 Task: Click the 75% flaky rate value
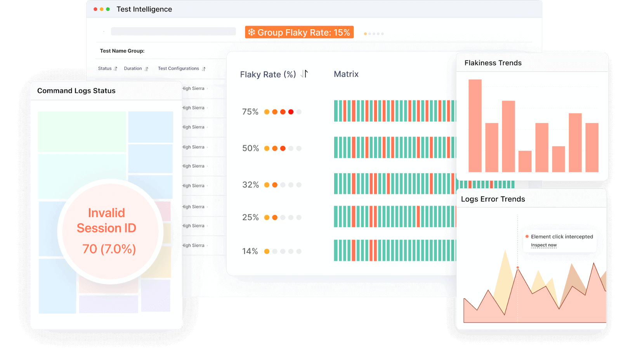(250, 112)
